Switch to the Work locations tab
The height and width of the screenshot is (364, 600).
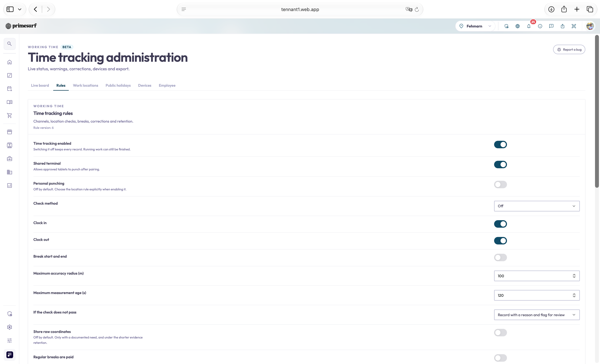[86, 85]
